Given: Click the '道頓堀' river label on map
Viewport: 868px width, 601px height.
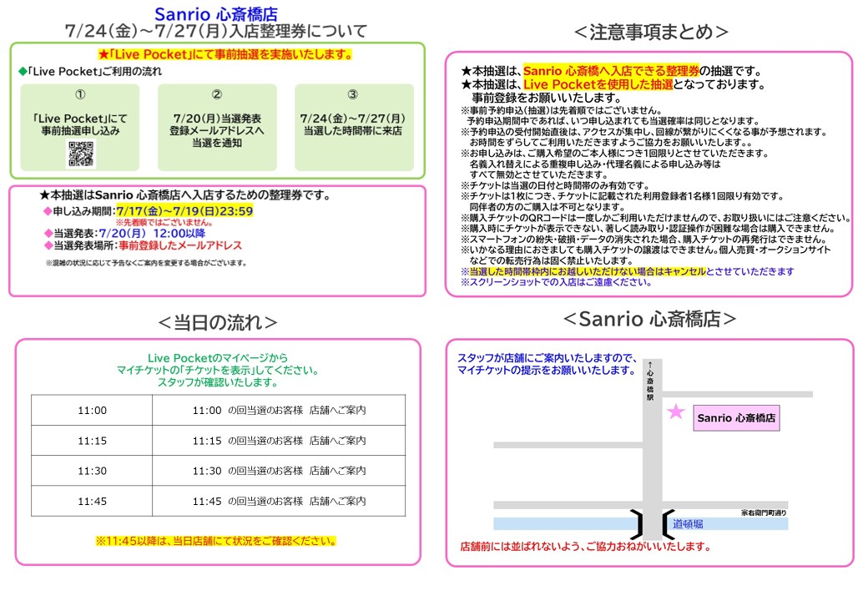Looking at the screenshot, I should click(688, 524).
